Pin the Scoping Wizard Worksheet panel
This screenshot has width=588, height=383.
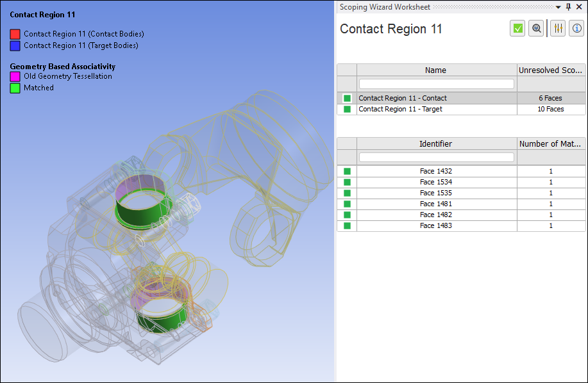point(568,7)
